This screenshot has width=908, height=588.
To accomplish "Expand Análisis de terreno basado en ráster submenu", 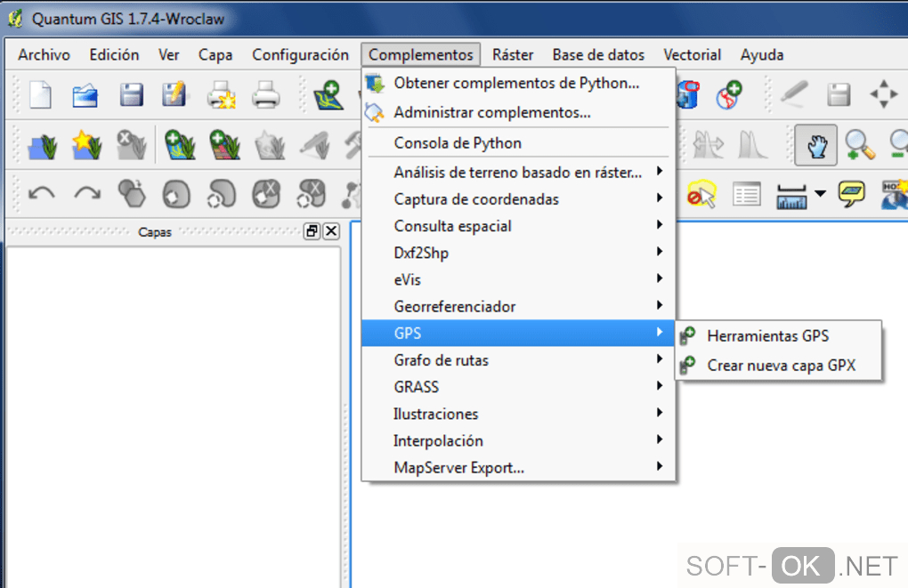I will click(x=518, y=172).
